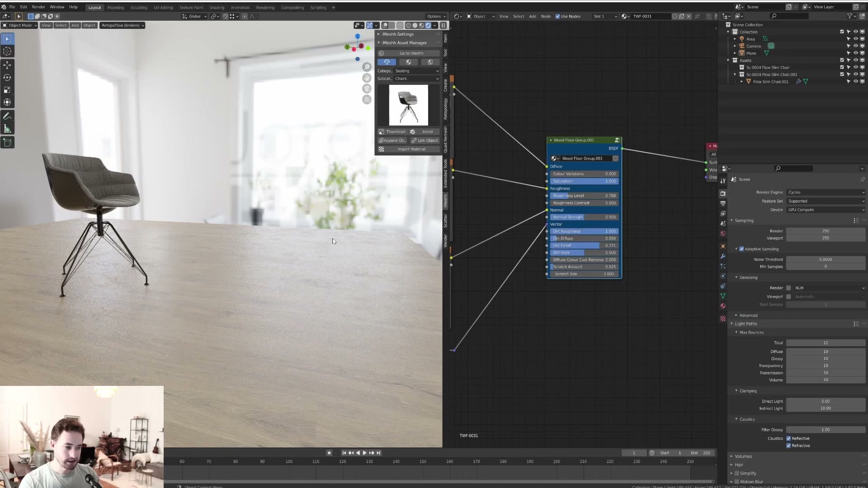The height and width of the screenshot is (488, 868).
Task: Select the Measure tool
Action: (x=7, y=129)
